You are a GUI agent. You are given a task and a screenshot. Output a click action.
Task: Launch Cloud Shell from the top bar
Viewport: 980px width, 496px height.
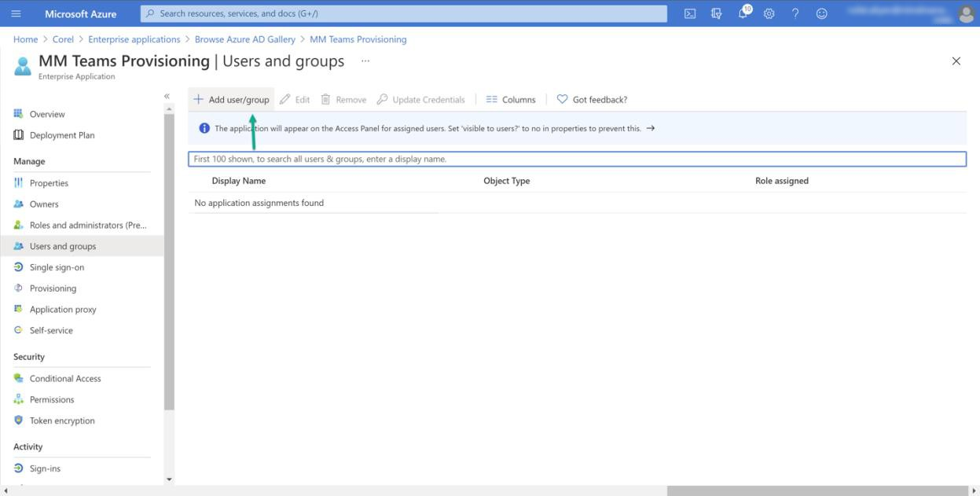tap(690, 13)
